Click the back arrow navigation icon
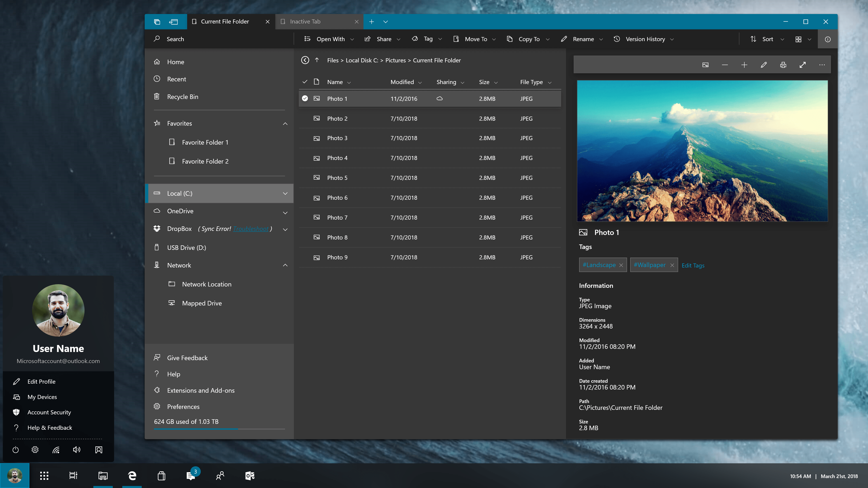The image size is (868, 488). (305, 60)
